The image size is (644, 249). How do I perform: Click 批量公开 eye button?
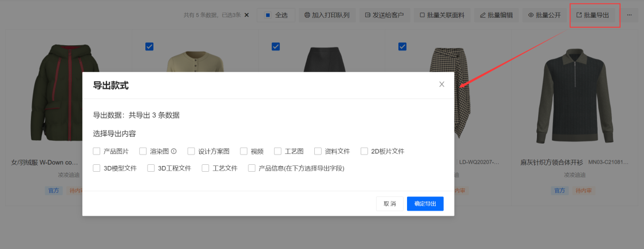click(544, 15)
